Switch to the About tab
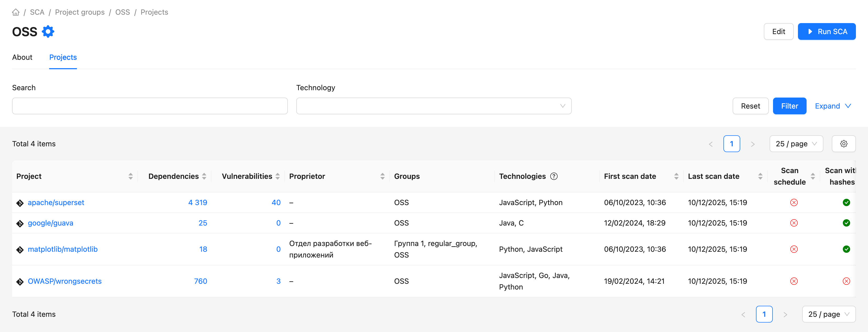Viewport: 868px width, 332px height. [x=22, y=57]
